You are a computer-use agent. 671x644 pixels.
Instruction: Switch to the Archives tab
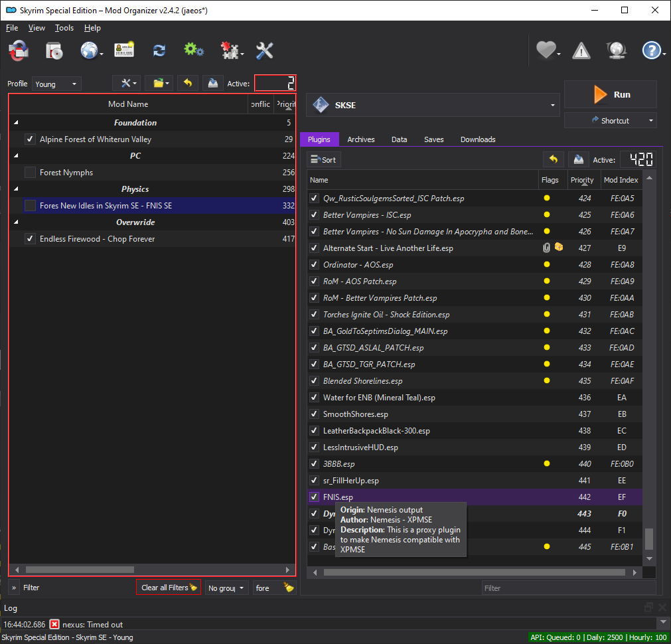pos(361,139)
